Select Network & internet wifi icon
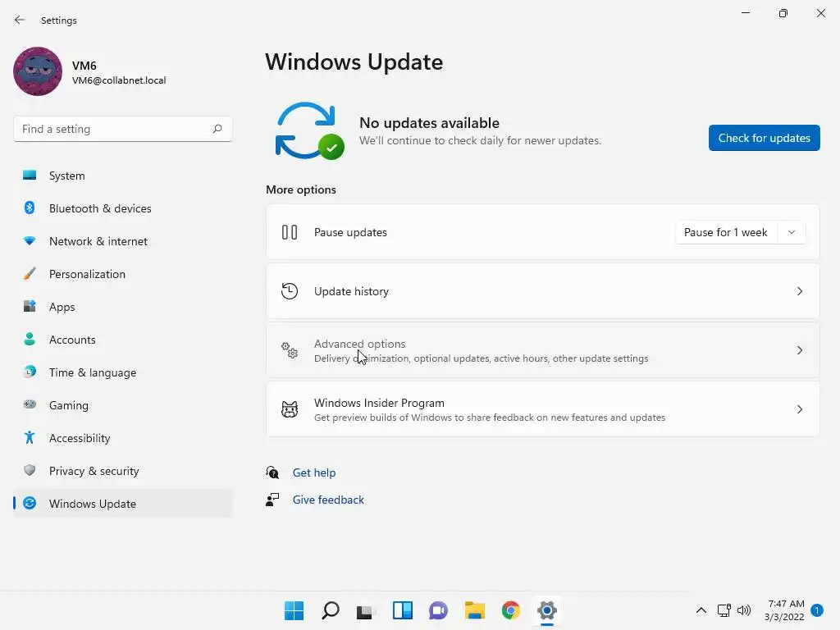Screen dimensions: 840x630 pos(30,241)
